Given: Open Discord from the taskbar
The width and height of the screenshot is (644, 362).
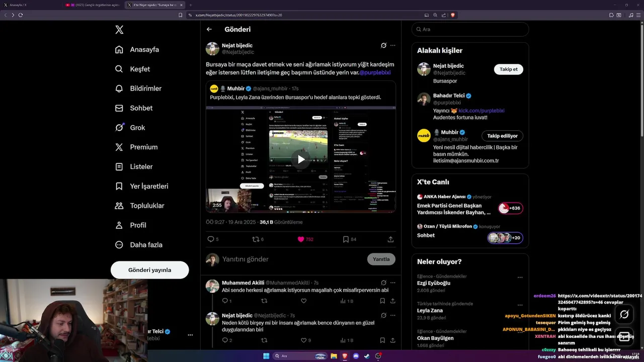Looking at the screenshot, I should coord(356,356).
